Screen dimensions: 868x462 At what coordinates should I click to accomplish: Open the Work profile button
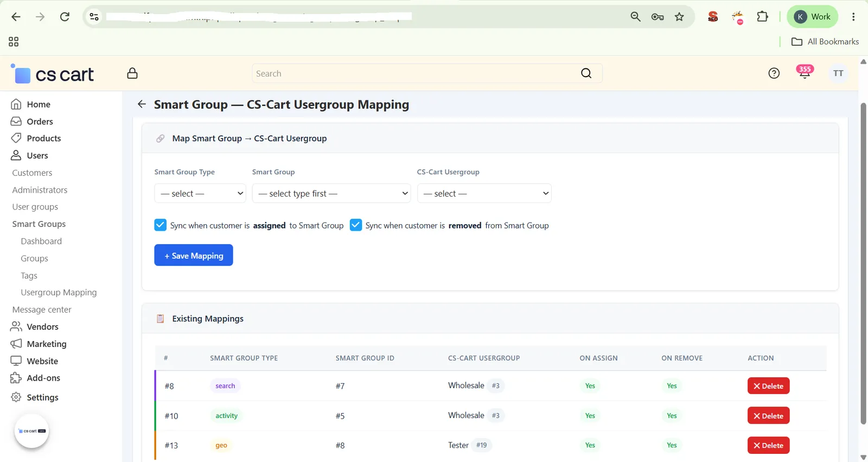(x=812, y=17)
